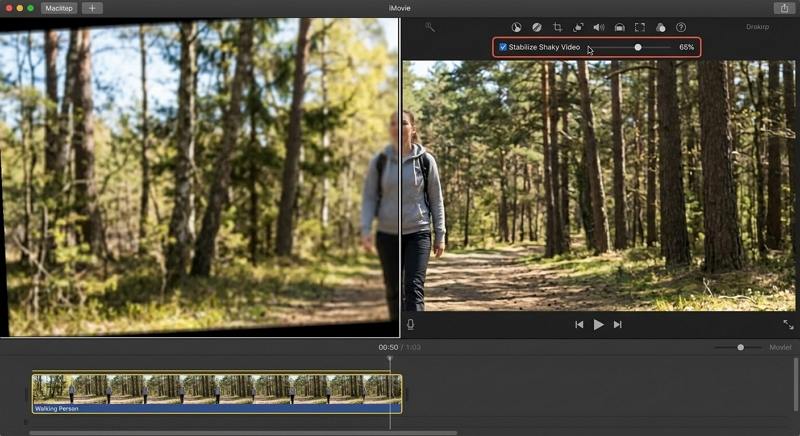
Task: Open the speed adjustment tool
Action: [640, 28]
